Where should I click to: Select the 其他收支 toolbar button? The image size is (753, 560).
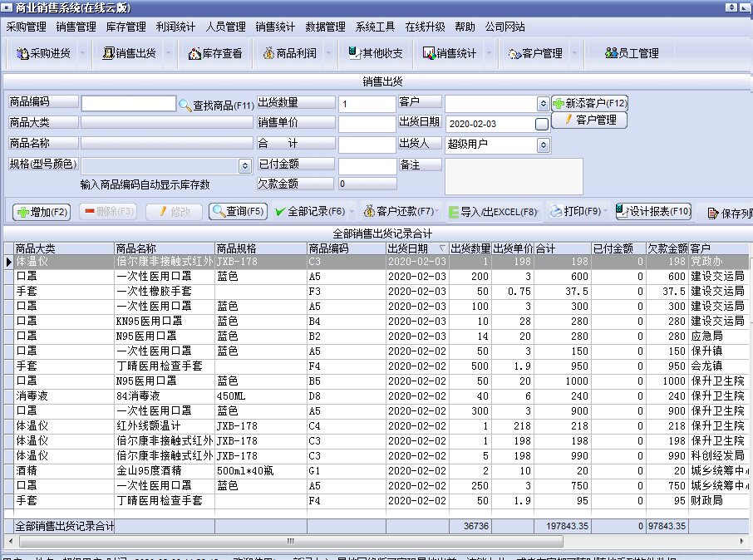click(375, 53)
